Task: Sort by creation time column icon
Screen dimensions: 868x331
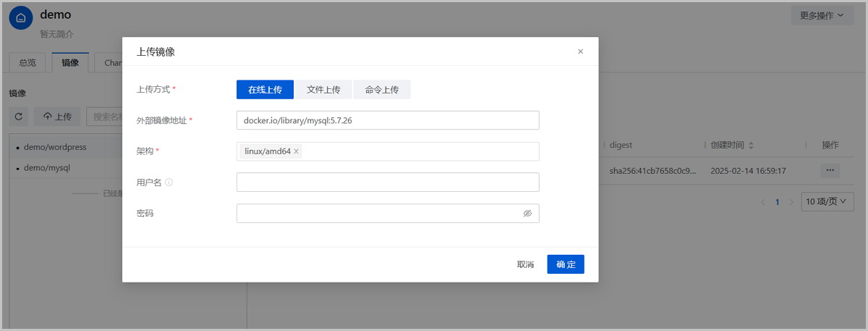Action: (751, 146)
